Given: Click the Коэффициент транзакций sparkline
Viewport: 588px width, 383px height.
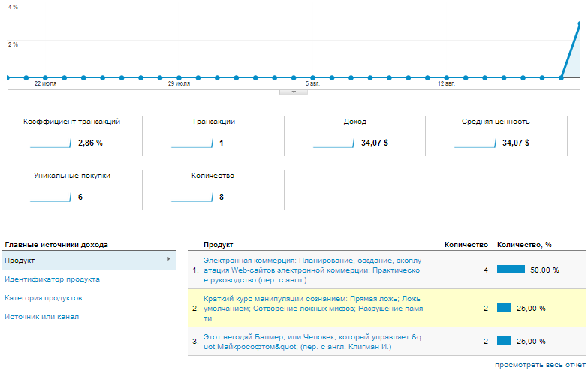Looking at the screenshot, I should pyautogui.click(x=51, y=143).
